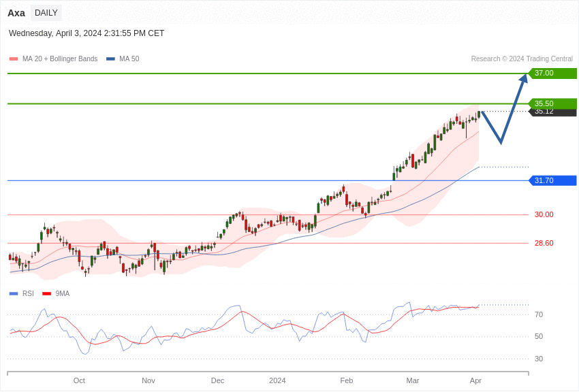
Task: Click the 30.00 red support label
Action: (x=544, y=215)
